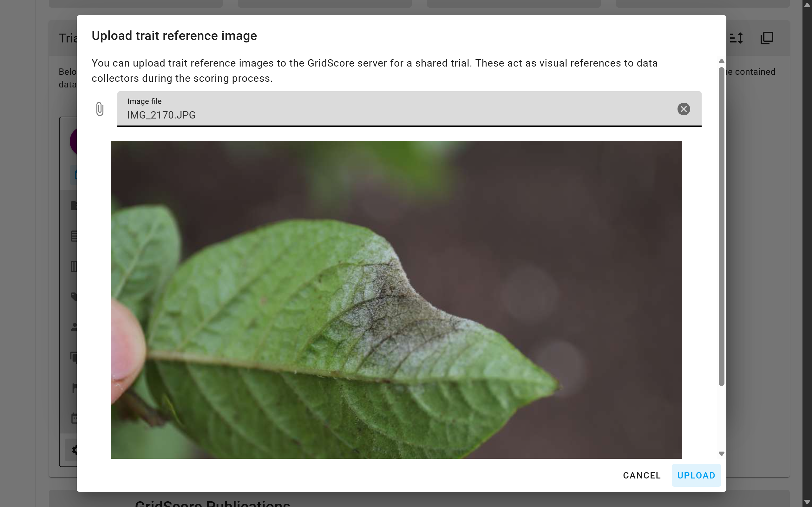
Task: Click the CANCEL button
Action: pos(641,475)
